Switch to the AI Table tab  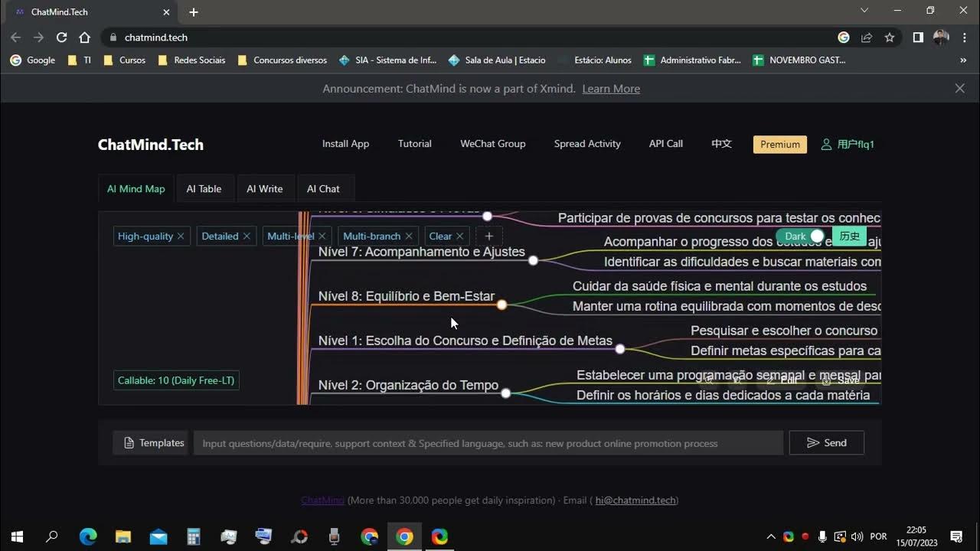[204, 189]
